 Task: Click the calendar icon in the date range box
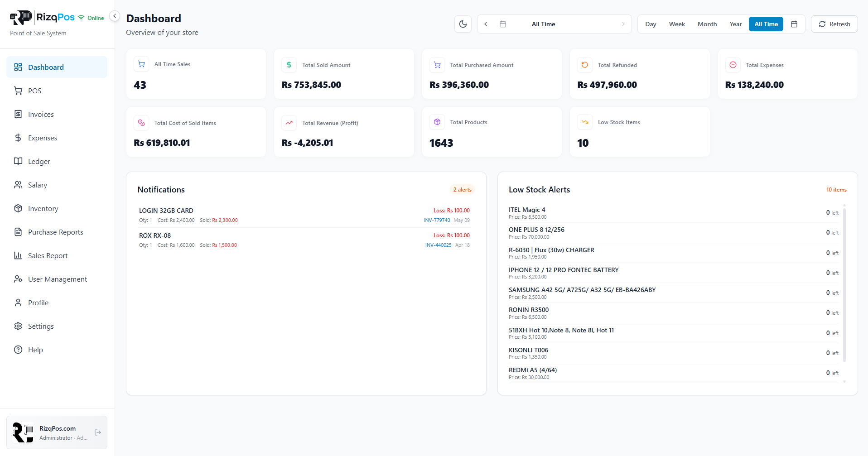pos(503,24)
